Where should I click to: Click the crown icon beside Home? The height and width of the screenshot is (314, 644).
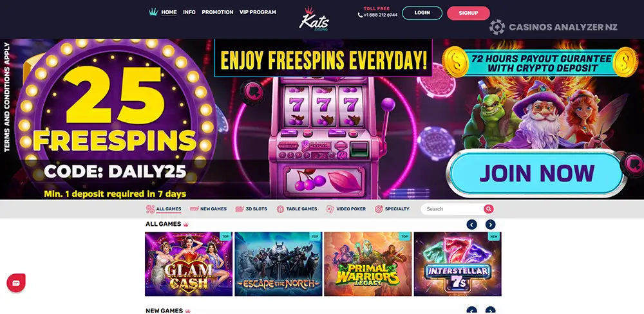point(153,12)
